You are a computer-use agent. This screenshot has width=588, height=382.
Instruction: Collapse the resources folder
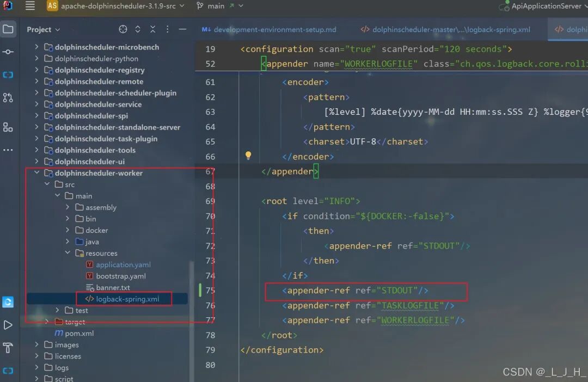[68, 253]
